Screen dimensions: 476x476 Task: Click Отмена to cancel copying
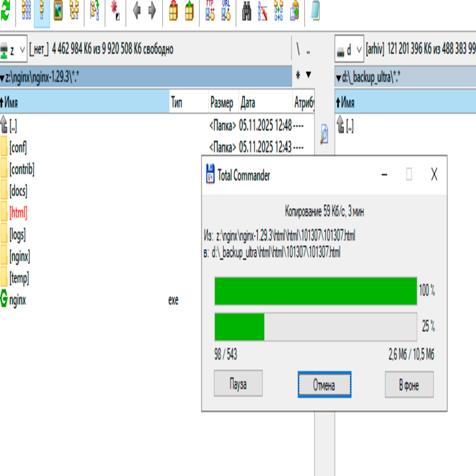(x=324, y=385)
